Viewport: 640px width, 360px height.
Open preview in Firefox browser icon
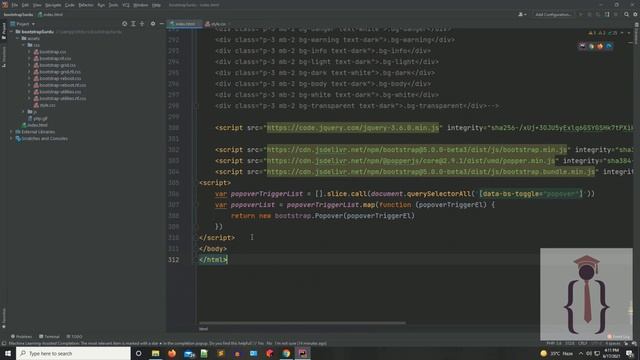tap(600, 46)
